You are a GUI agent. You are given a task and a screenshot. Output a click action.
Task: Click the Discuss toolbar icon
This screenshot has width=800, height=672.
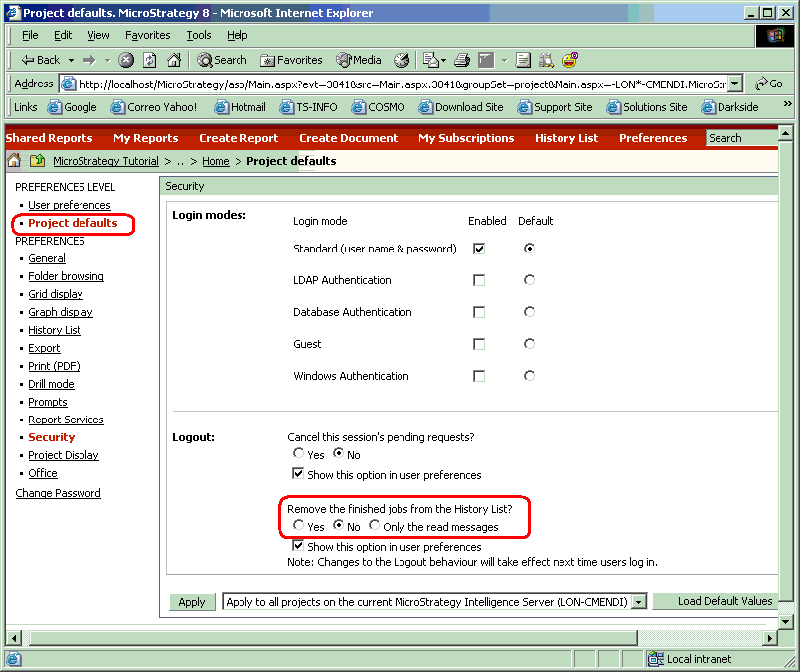(523, 60)
